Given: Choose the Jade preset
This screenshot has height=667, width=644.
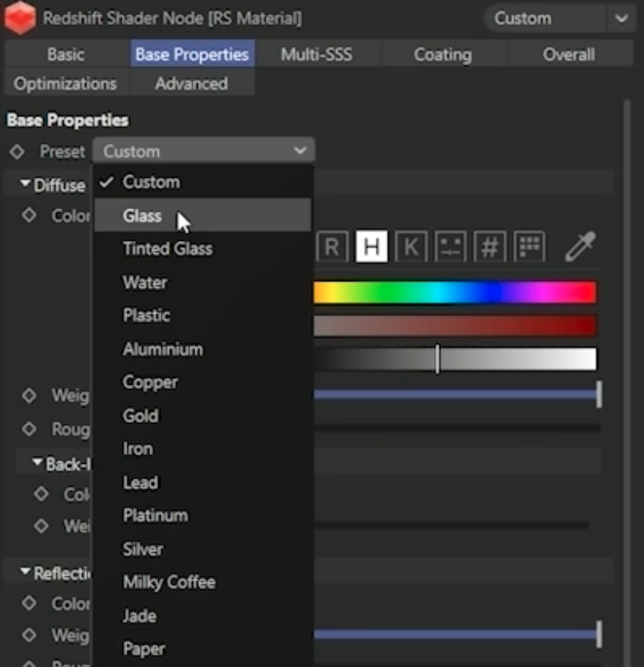Looking at the screenshot, I should (x=203, y=616).
